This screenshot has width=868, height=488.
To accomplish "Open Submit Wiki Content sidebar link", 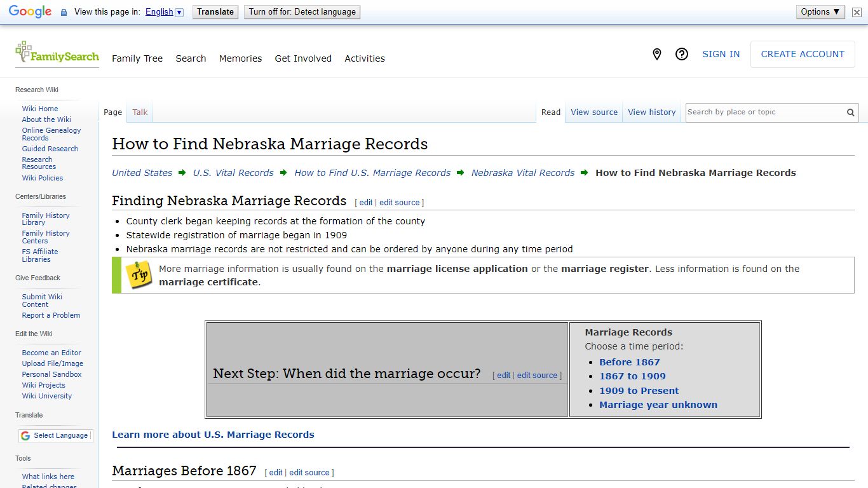I will 42,301.
